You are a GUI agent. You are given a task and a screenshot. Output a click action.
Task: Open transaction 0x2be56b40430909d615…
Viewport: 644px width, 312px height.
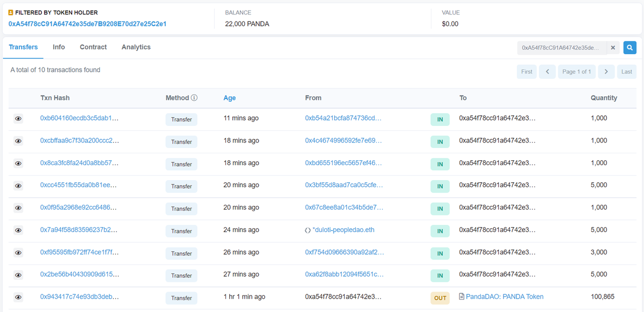pos(79,274)
